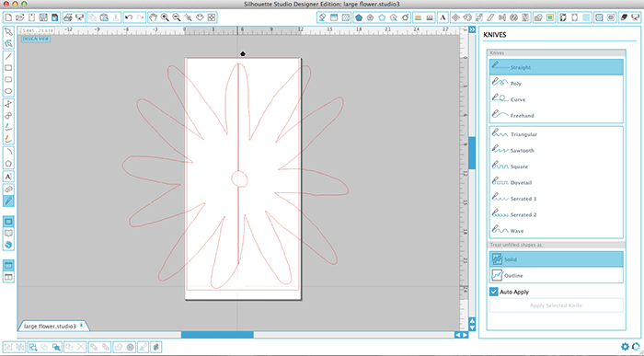Click the scroll left arrow
Image resolution: width=644 pixels, height=356 pixels.
tap(458, 335)
